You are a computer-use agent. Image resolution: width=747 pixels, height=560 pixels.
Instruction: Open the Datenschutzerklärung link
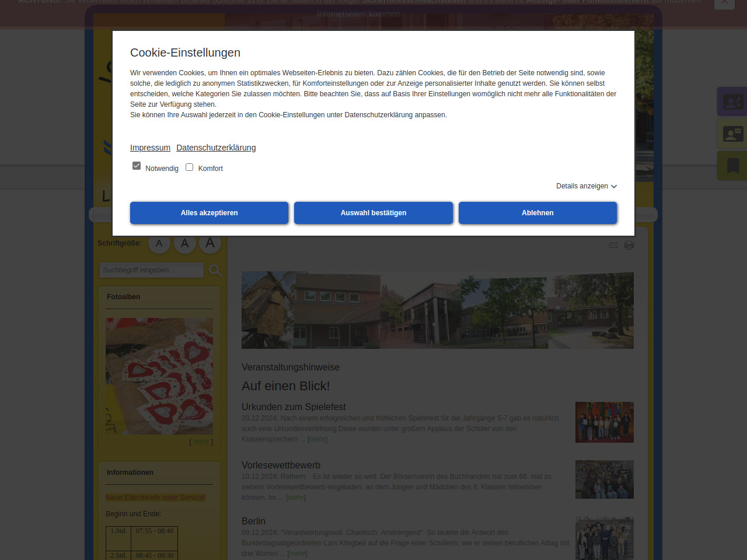[216, 148]
